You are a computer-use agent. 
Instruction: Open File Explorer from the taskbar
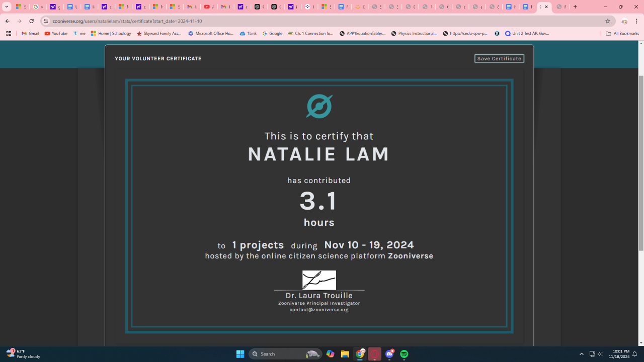tap(345, 354)
